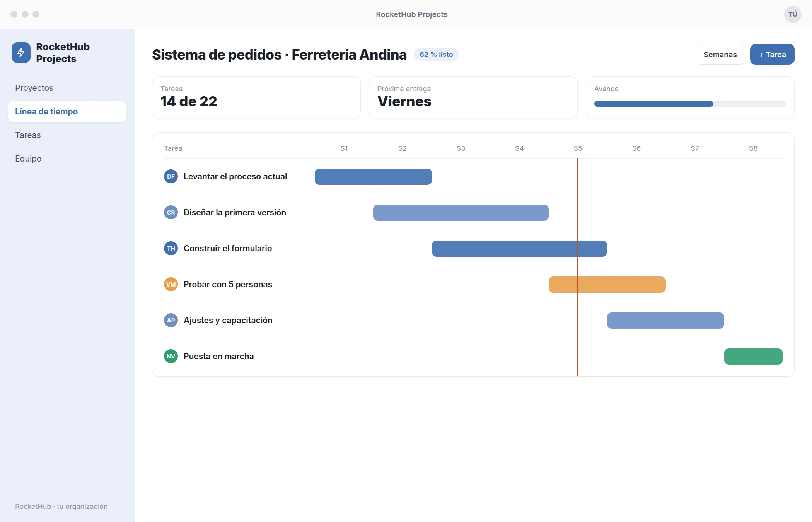Click the CR assignee avatar
This screenshot has width=812, height=522.
171,212
